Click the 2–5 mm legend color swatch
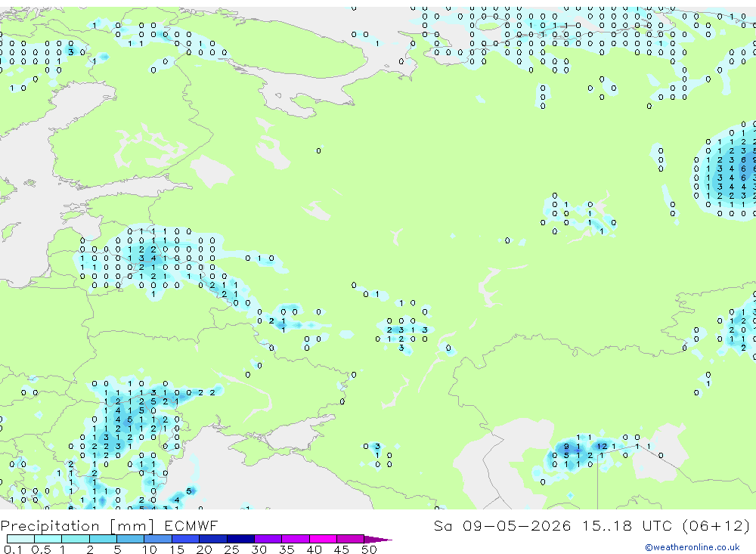This screenshot has width=756, height=554. click(x=103, y=539)
